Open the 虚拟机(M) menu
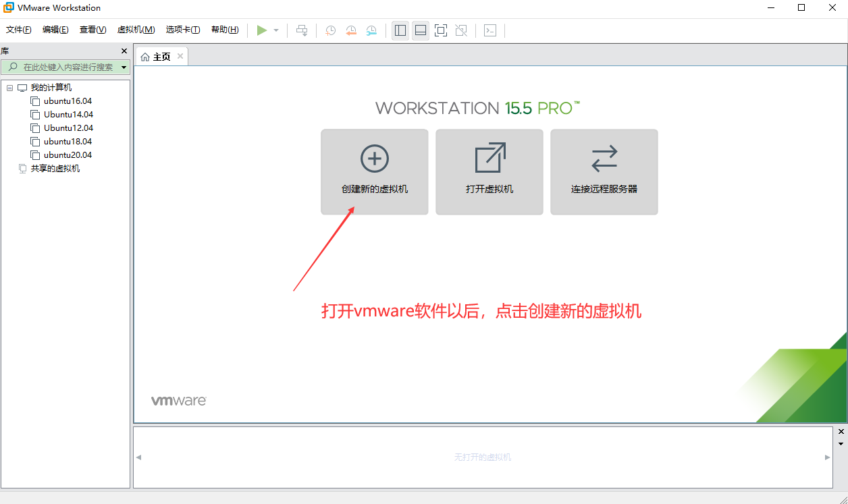This screenshot has width=848, height=504. pos(136,30)
